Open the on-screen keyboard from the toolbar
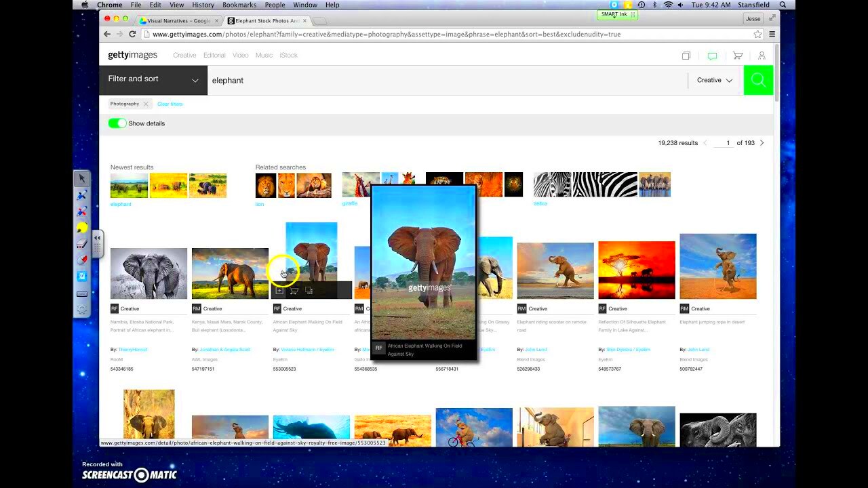The width and height of the screenshot is (868, 488). point(82,293)
